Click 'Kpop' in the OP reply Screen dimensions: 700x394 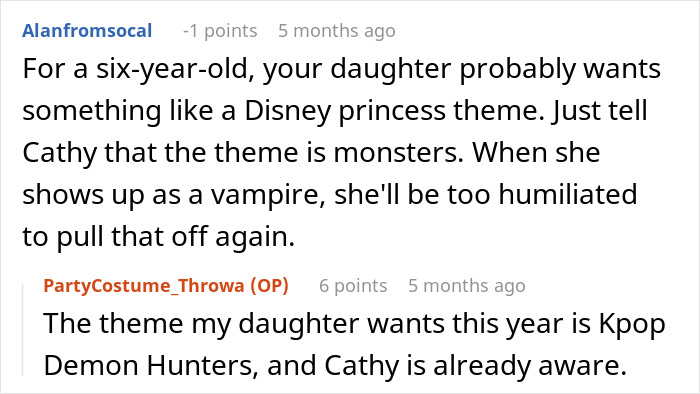pyautogui.click(x=632, y=324)
